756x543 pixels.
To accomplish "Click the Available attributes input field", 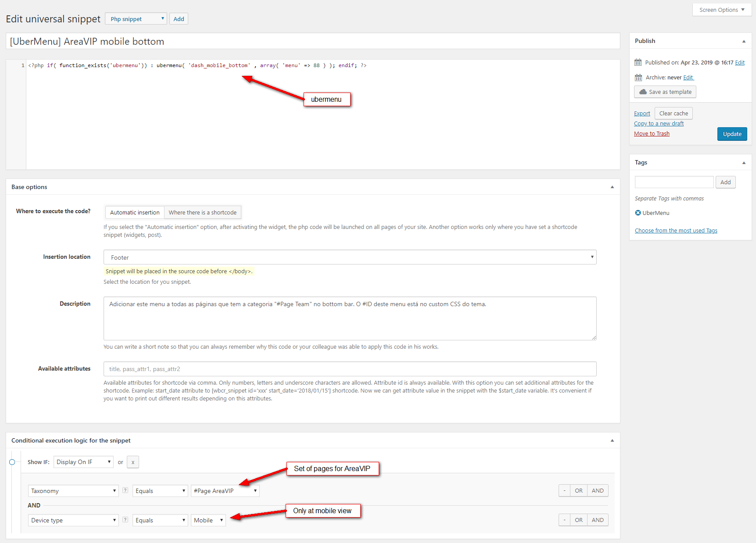I will (350, 369).
